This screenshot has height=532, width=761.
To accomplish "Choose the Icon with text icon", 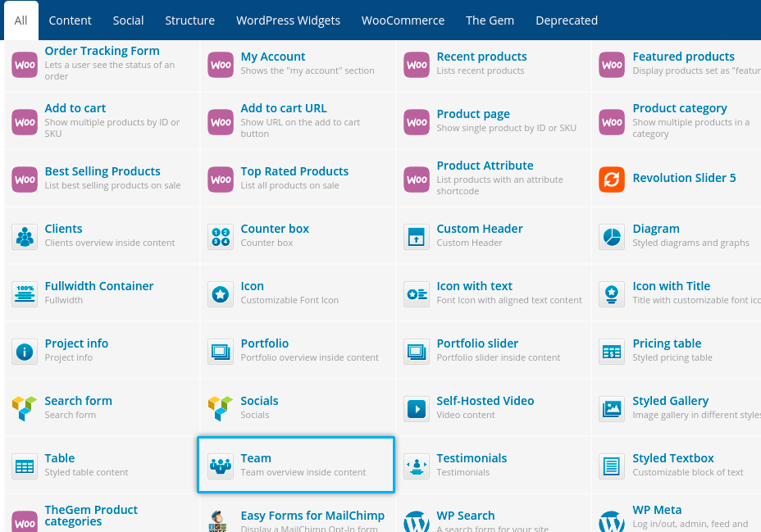I will coord(417,293).
